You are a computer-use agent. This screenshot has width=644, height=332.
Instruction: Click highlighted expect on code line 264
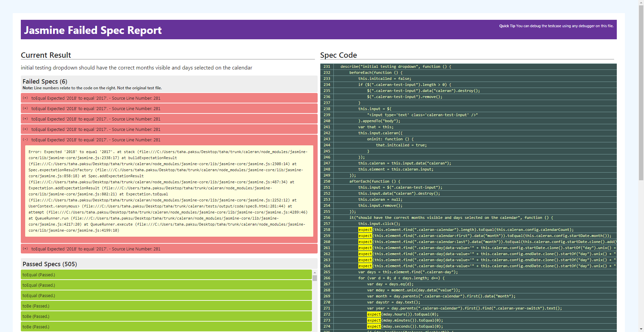pos(365,266)
